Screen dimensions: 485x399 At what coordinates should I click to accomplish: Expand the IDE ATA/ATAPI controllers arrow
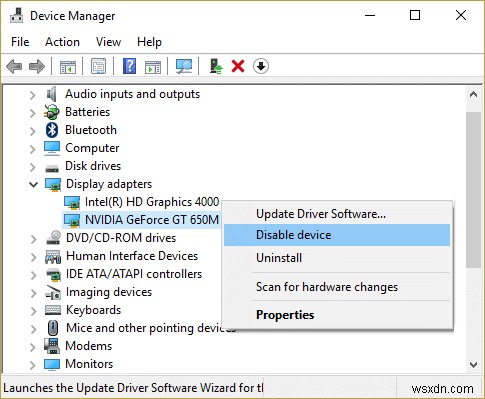coord(33,275)
